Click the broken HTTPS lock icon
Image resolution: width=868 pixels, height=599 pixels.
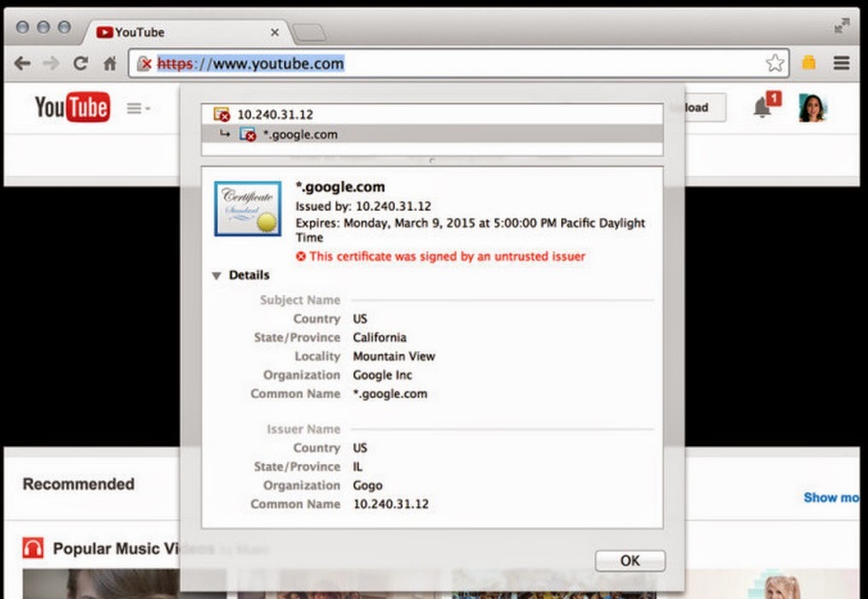click(x=144, y=63)
